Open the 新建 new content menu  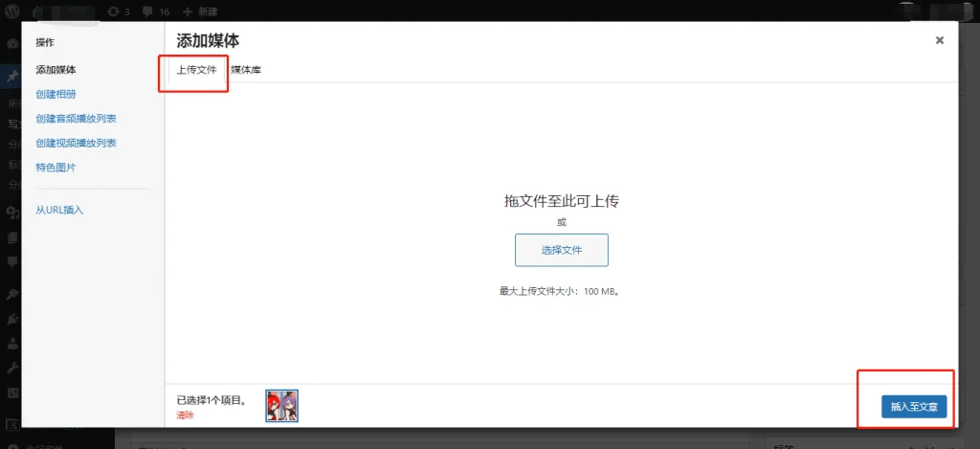click(x=200, y=11)
